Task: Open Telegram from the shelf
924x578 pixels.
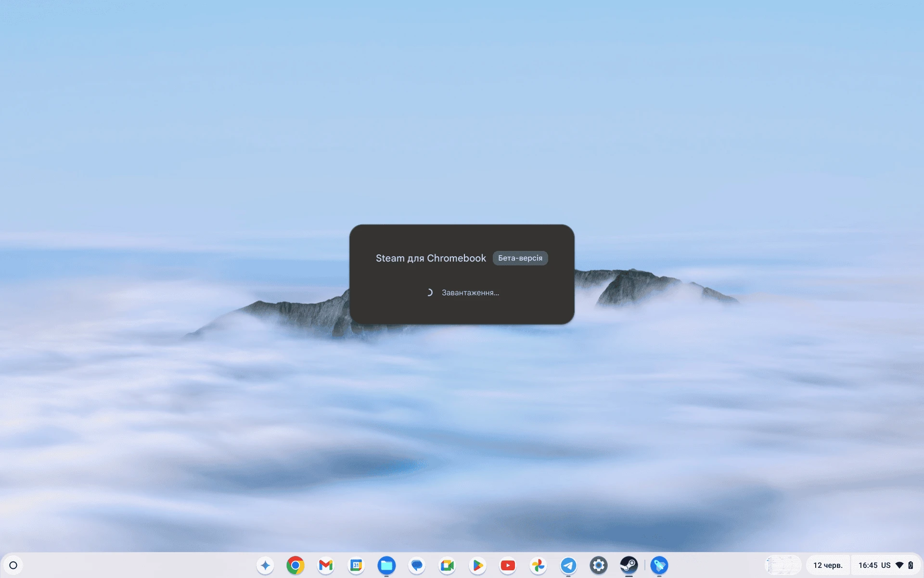Action: pos(568,565)
